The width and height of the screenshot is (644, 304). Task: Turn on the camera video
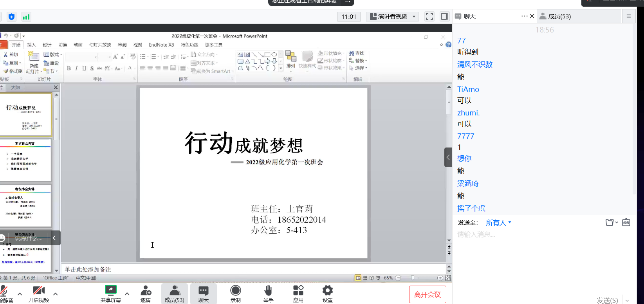point(38,291)
